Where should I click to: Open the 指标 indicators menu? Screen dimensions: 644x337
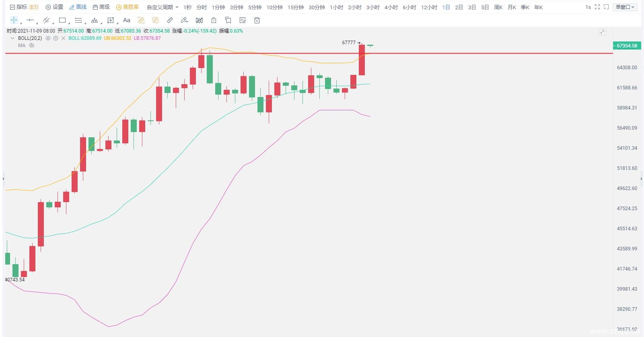pyautogui.click(x=19, y=7)
